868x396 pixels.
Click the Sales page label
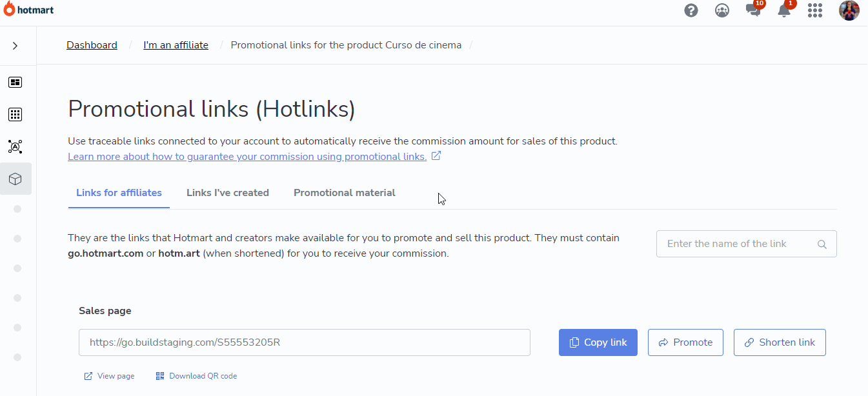point(105,311)
